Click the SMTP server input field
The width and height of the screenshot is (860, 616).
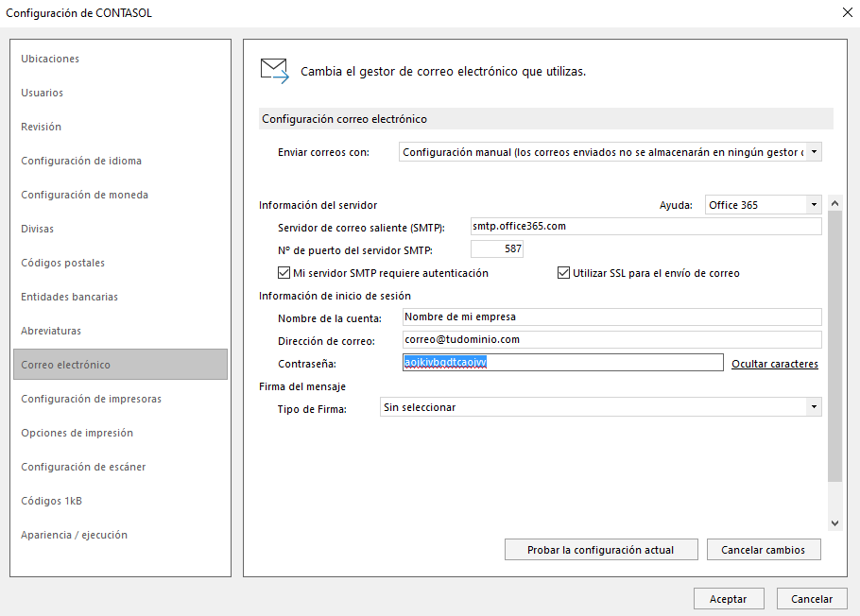(x=646, y=226)
